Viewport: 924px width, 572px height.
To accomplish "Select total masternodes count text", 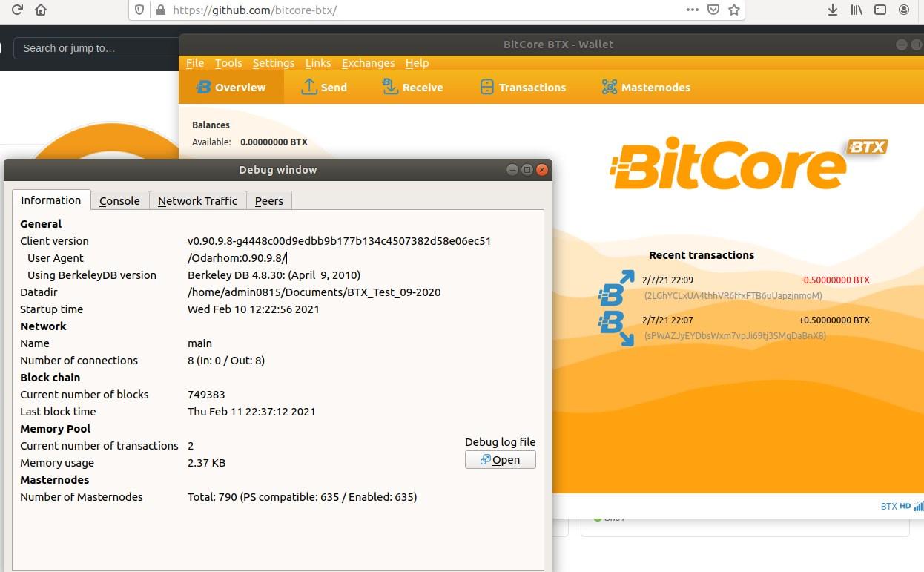I will [x=303, y=497].
